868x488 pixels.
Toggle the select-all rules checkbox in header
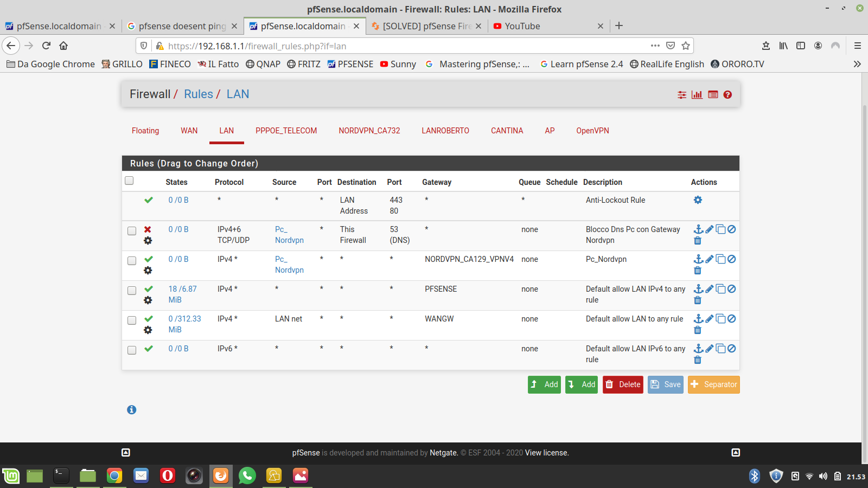pyautogui.click(x=129, y=181)
